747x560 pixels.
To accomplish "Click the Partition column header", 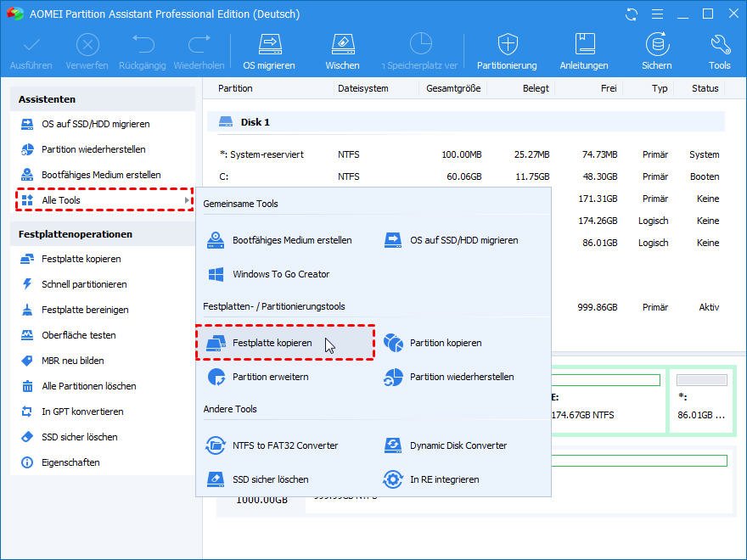I will coord(235,88).
